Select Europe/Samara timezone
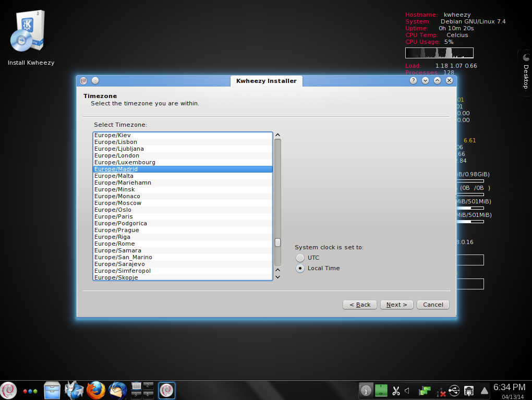 pyautogui.click(x=183, y=250)
